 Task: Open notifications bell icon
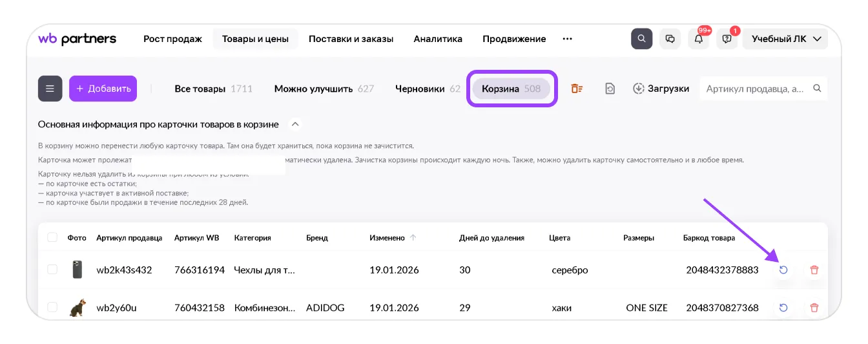pos(699,39)
